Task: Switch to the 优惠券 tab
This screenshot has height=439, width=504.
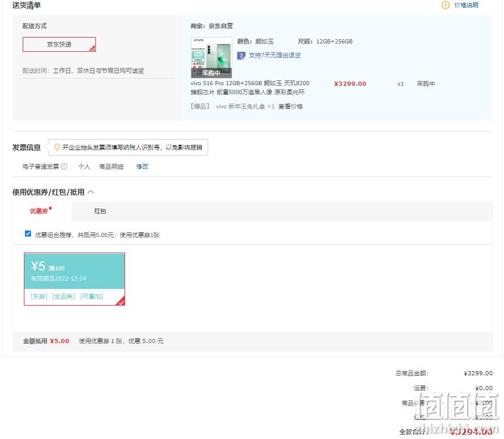Action: pos(39,211)
